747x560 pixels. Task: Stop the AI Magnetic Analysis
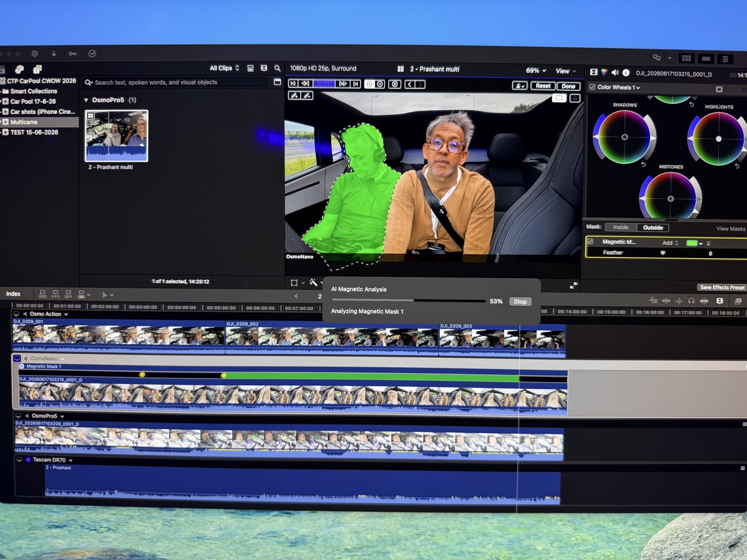tap(520, 302)
